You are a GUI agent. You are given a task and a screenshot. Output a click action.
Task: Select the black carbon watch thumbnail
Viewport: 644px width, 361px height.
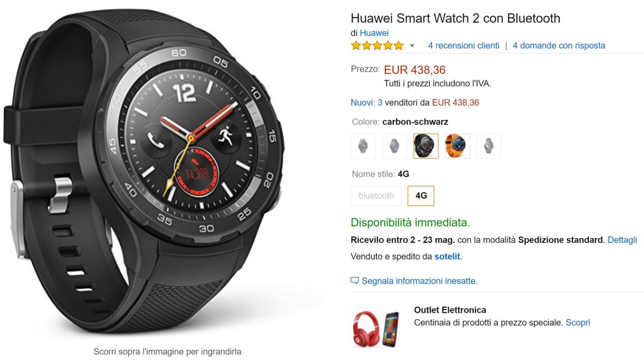[426, 146]
